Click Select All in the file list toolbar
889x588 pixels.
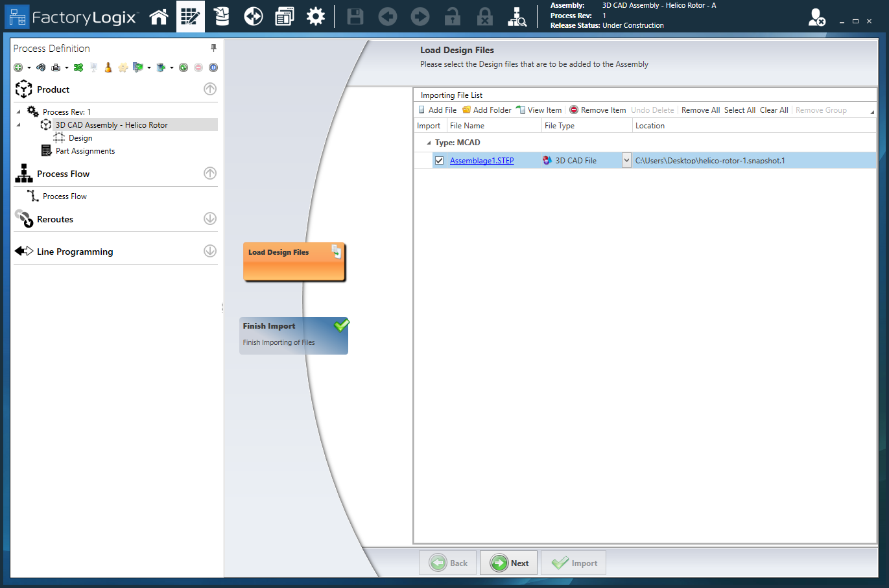(739, 110)
